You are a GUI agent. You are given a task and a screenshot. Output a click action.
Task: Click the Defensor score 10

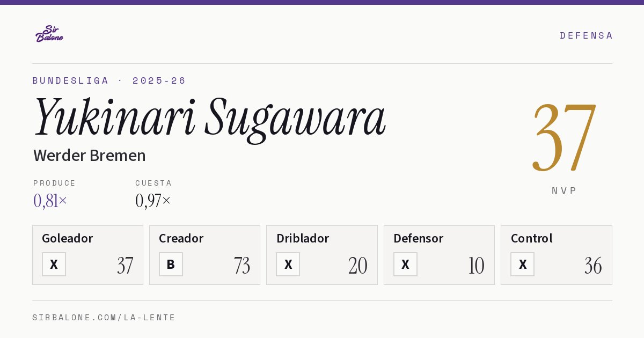tap(476, 266)
